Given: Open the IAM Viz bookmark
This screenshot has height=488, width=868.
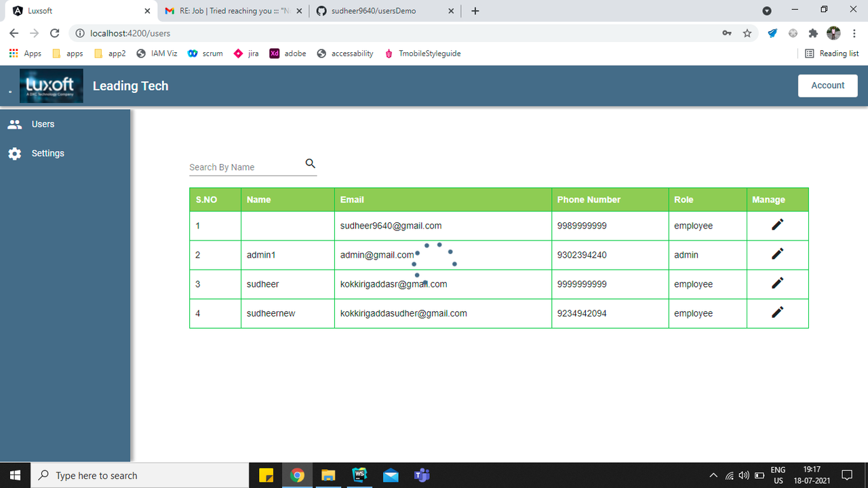Looking at the screenshot, I should pyautogui.click(x=157, y=54).
